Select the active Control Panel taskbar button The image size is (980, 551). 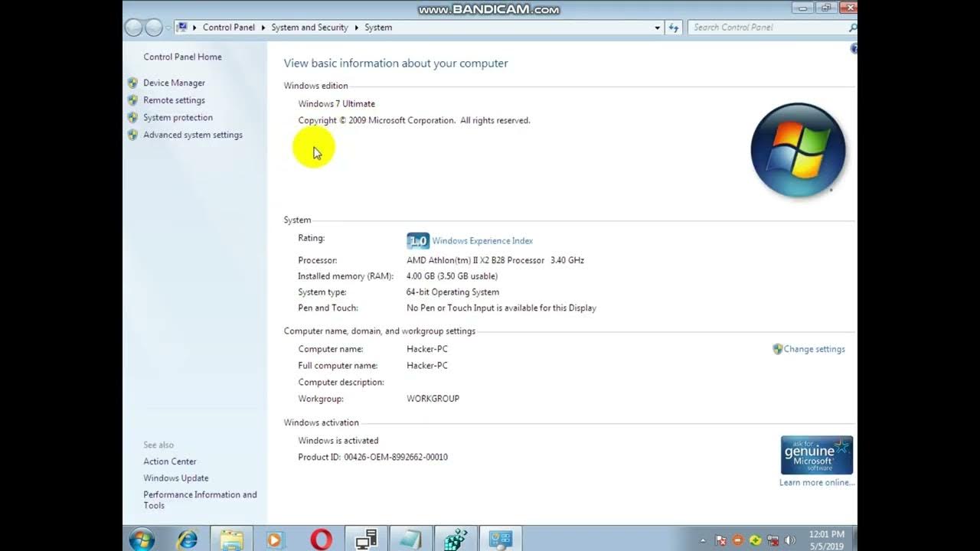pyautogui.click(x=501, y=540)
